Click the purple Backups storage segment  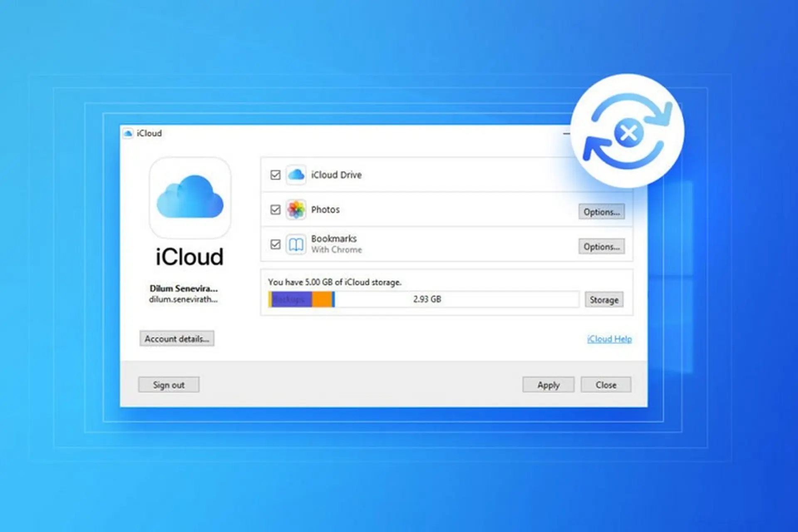point(292,299)
